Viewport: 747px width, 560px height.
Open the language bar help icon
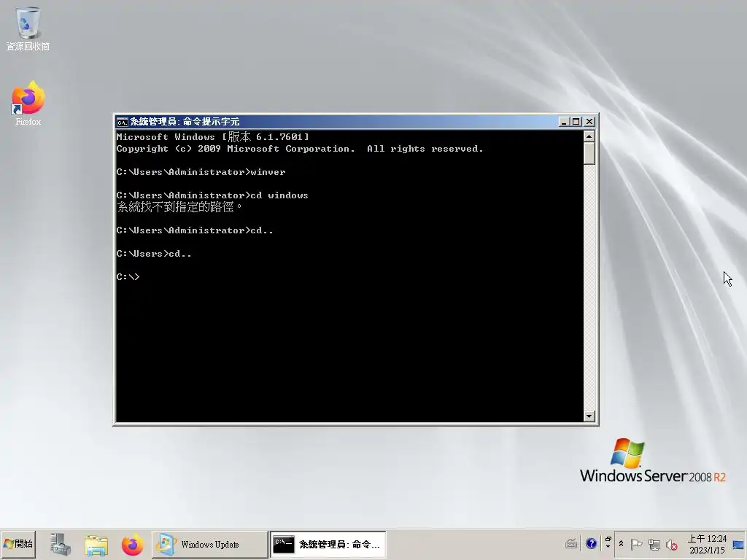coord(591,543)
